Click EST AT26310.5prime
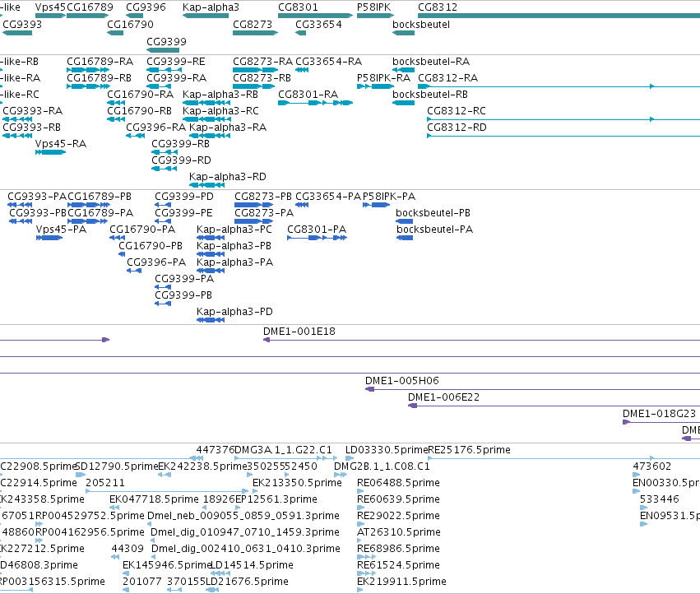The width and height of the screenshot is (700, 594). (x=359, y=541)
